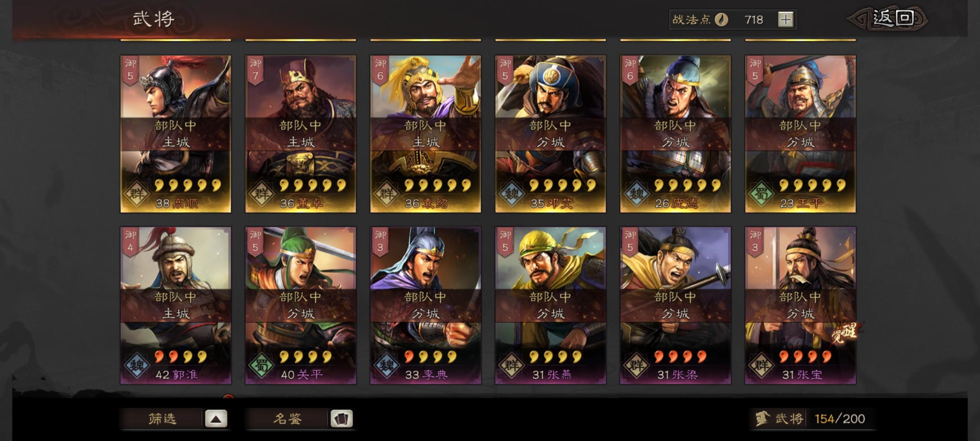Open the 袁绍 general card
Image resolution: width=980 pixels, height=441 pixels.
pos(425,134)
